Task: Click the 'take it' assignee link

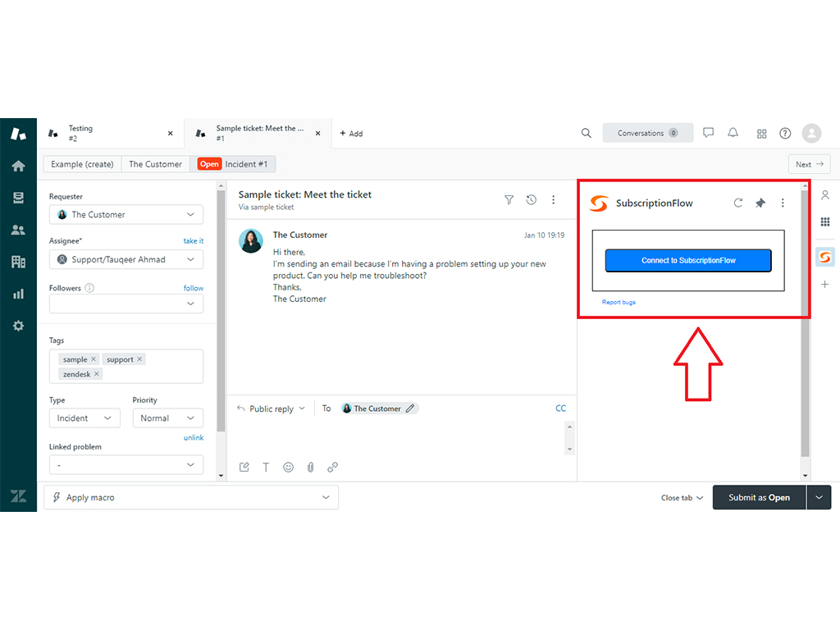Action: [193, 241]
